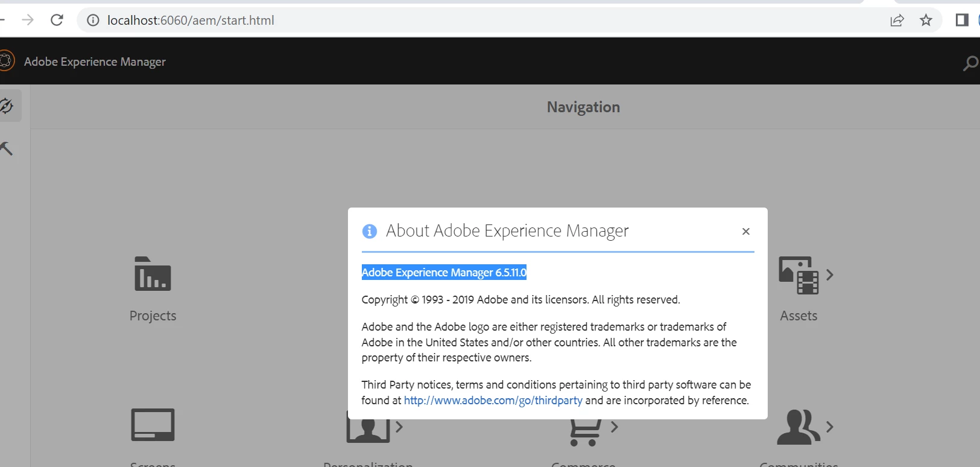Open the Projects icon tile
Image resolution: width=980 pixels, height=467 pixels.
coord(153,275)
